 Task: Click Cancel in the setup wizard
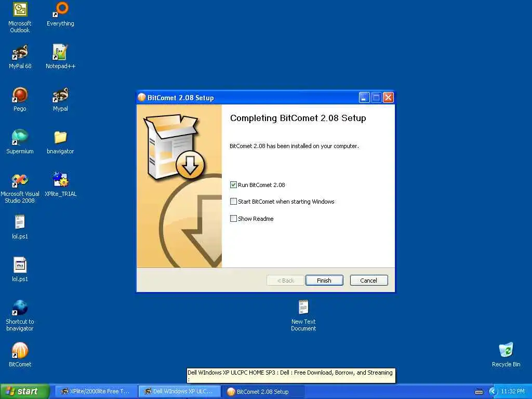point(368,281)
